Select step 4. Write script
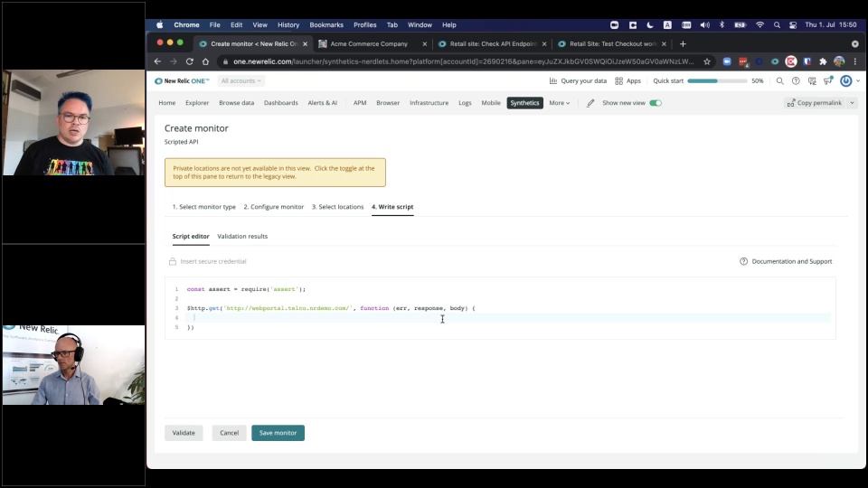The height and width of the screenshot is (488, 868). pyautogui.click(x=392, y=207)
